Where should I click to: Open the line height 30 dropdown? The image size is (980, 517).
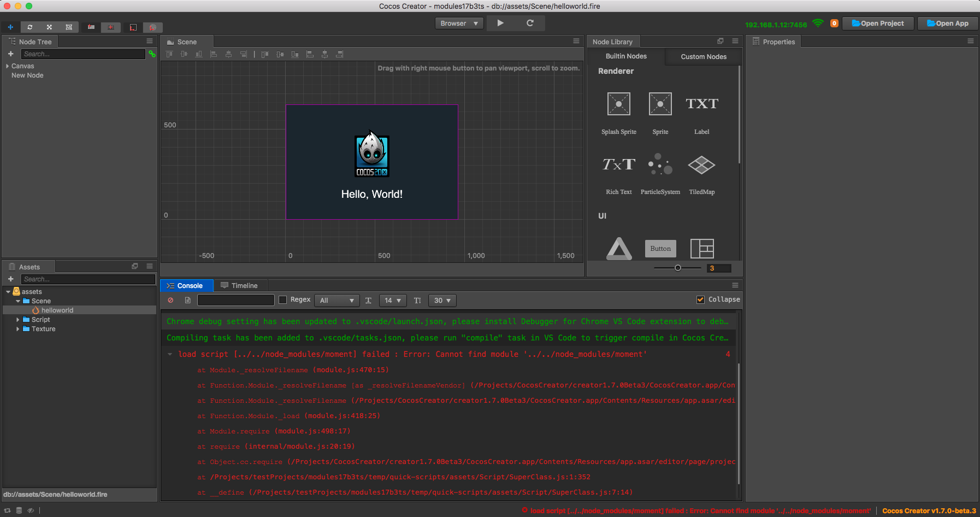[442, 300]
